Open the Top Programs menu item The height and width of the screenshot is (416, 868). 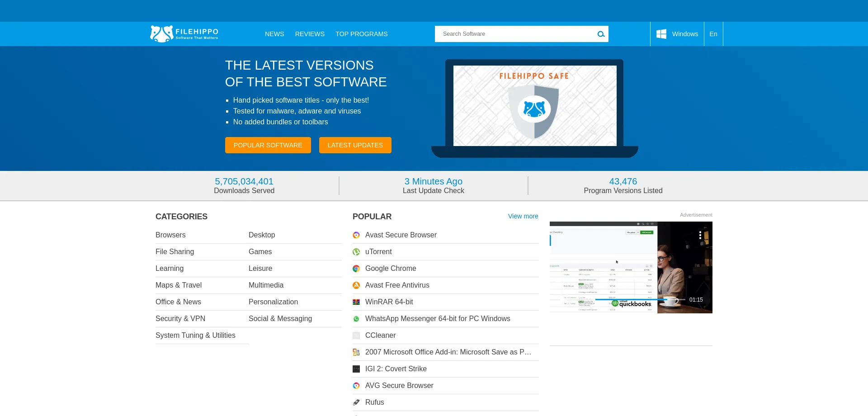pyautogui.click(x=362, y=34)
